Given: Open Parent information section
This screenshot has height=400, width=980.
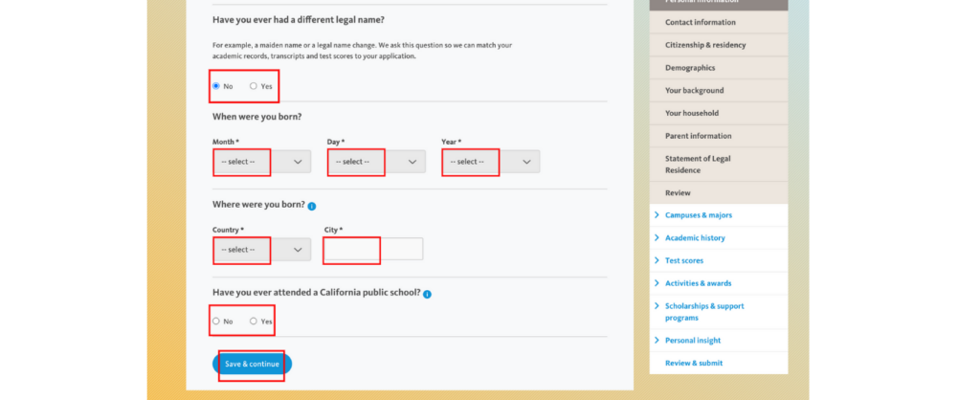Looking at the screenshot, I should 719,136.
